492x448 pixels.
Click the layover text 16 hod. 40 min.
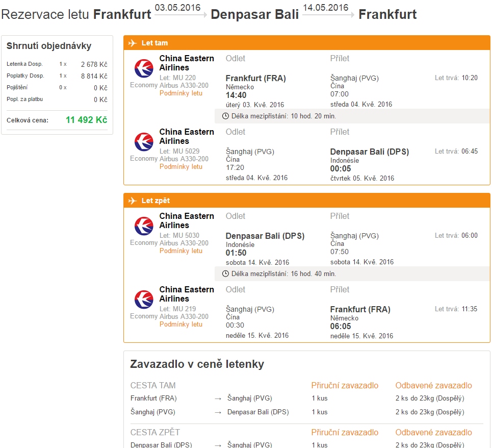(x=314, y=274)
